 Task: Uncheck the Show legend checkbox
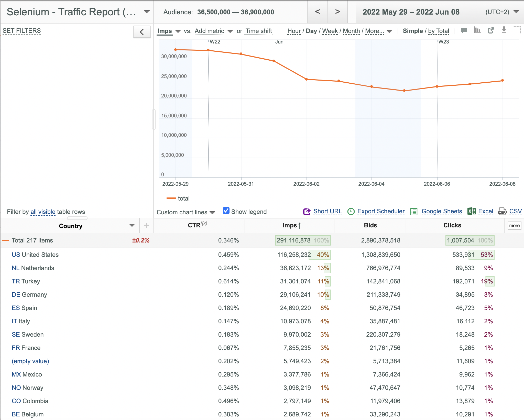pyautogui.click(x=226, y=211)
